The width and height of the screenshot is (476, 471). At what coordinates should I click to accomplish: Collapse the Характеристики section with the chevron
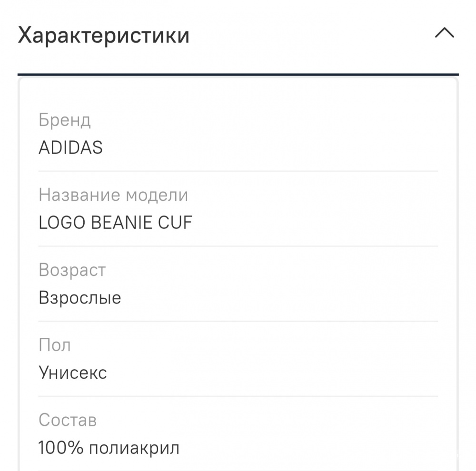445,35
